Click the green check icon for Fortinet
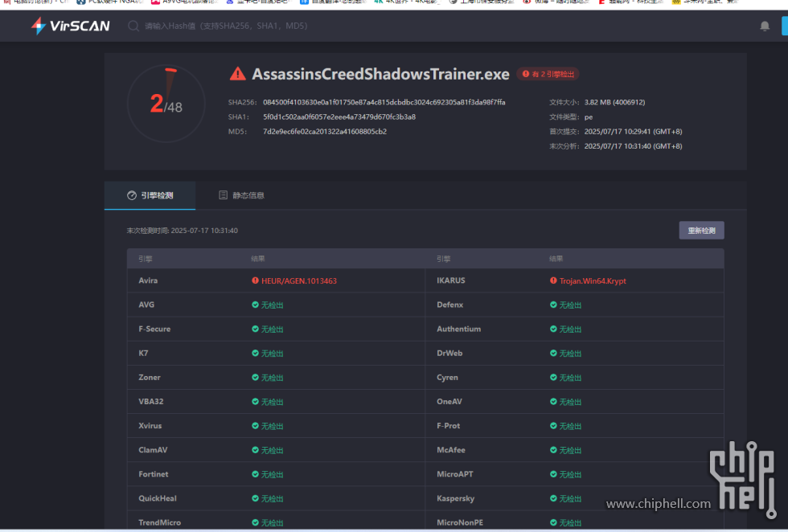The height and width of the screenshot is (532, 788). [256, 474]
